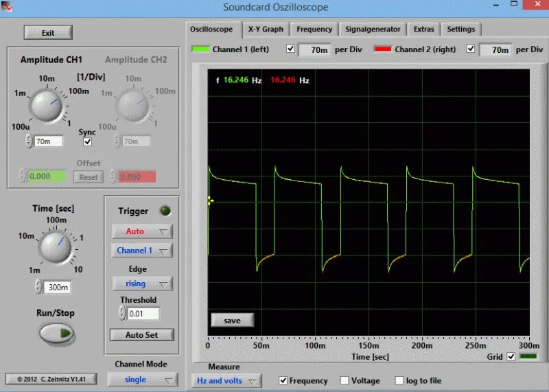Click the green grid color swatch
The height and width of the screenshot is (392, 549).
tap(528, 356)
